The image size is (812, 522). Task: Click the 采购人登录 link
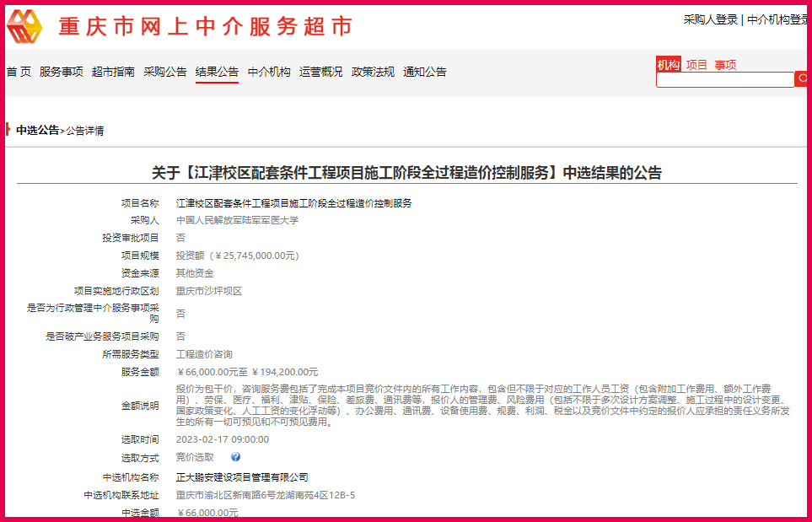pos(710,19)
